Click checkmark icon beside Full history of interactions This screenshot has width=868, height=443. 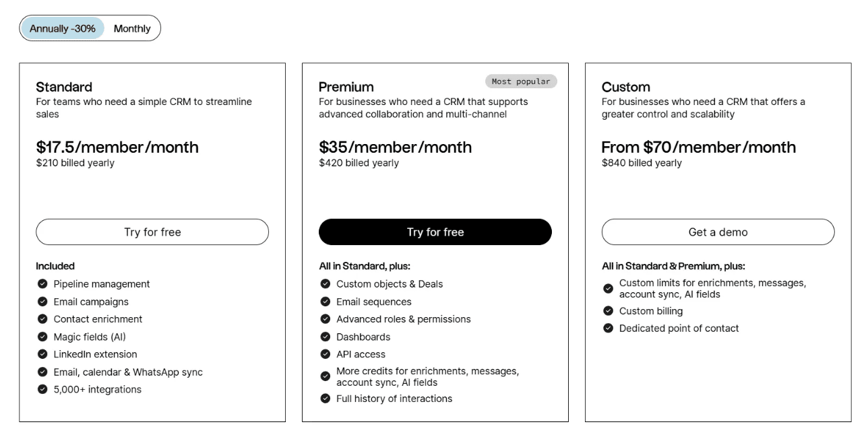[325, 399]
